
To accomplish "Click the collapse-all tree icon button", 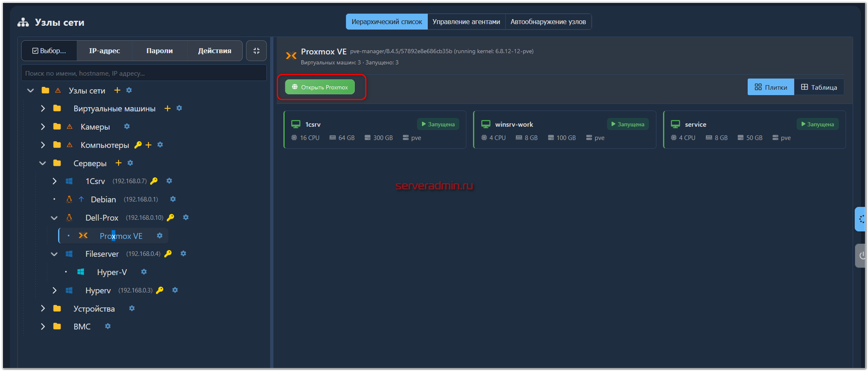I will pos(256,51).
